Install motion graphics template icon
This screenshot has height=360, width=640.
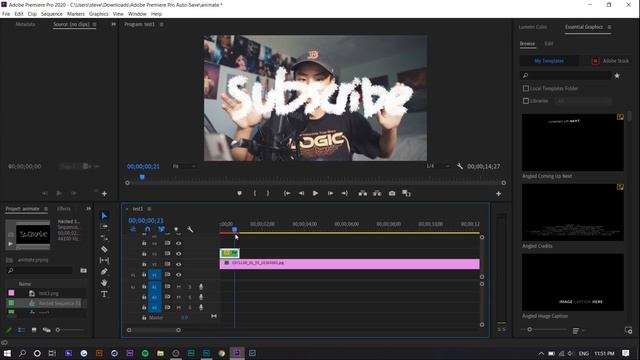point(628,330)
